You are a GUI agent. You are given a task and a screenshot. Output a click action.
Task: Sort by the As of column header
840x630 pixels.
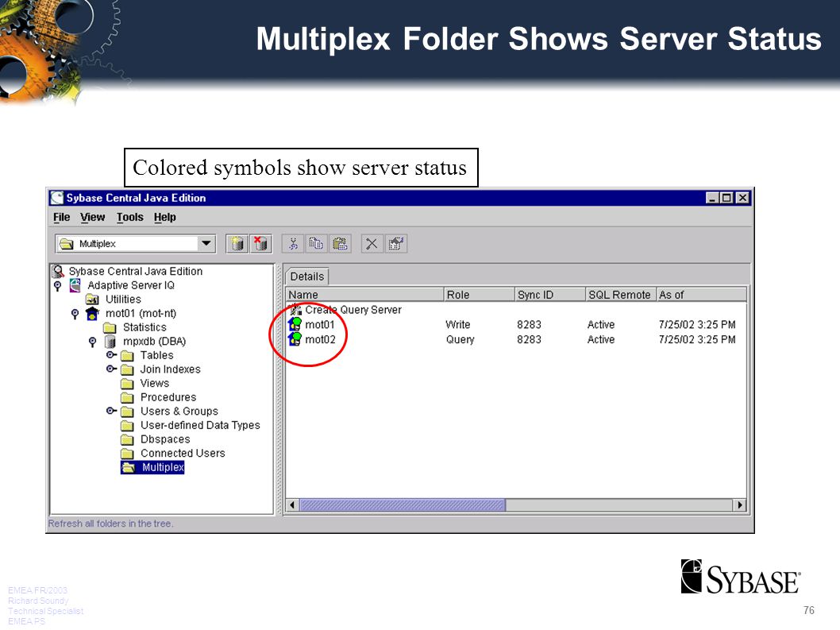point(701,295)
